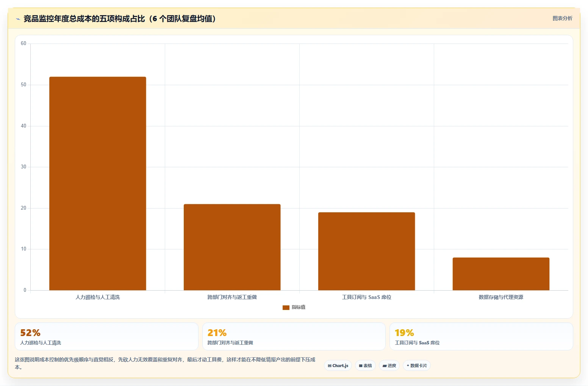Toggle the 指标值 legend swatch

[286, 307]
